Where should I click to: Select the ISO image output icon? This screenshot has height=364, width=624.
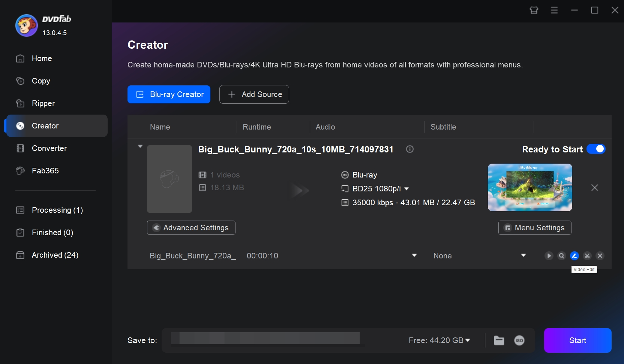click(x=519, y=340)
